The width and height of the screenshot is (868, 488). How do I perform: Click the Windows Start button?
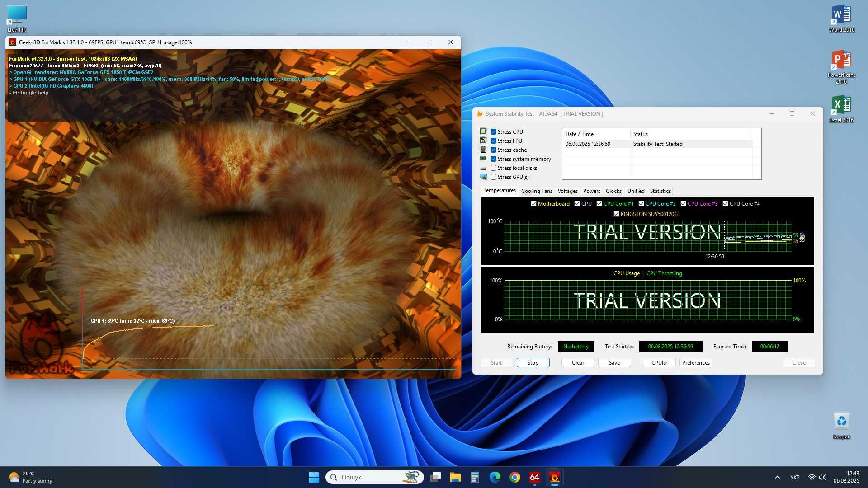tap(314, 477)
